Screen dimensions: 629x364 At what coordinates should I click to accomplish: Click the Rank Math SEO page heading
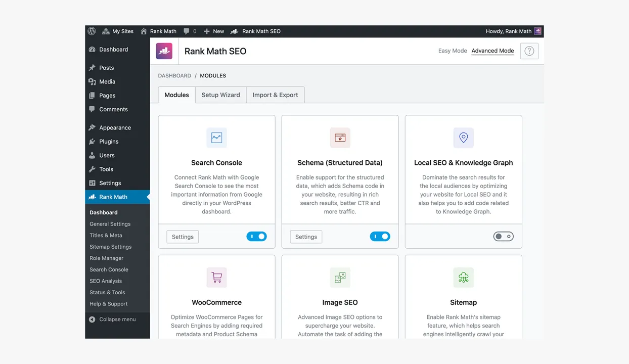click(215, 51)
